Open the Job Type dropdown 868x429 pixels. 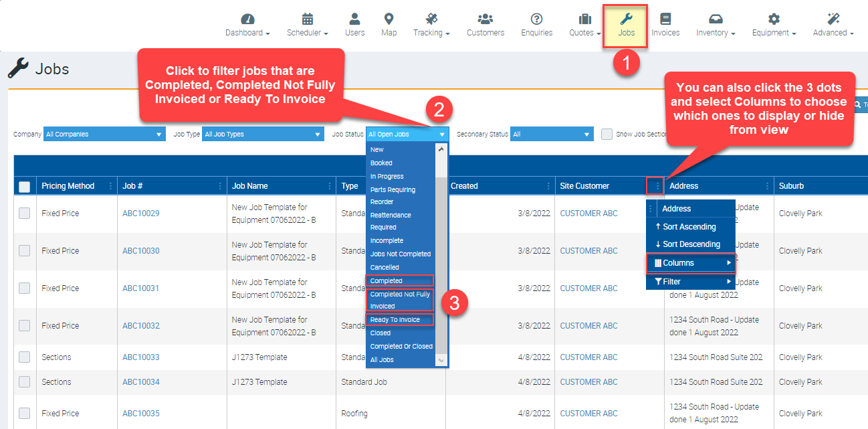pos(263,134)
